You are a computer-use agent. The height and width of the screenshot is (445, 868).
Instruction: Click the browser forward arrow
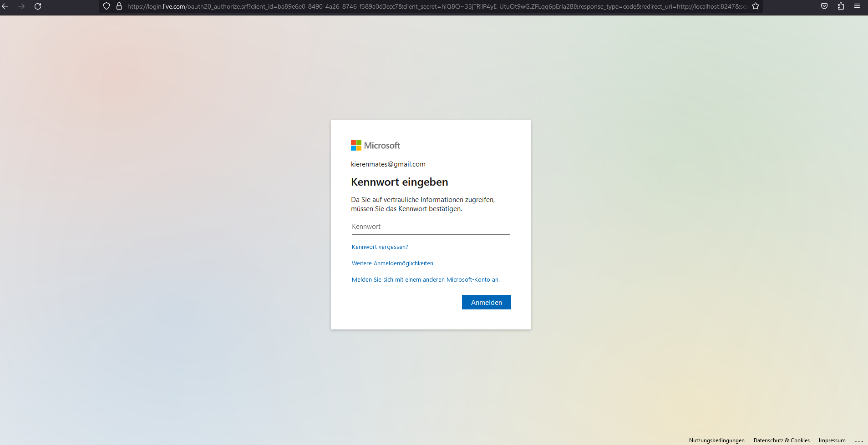point(21,6)
